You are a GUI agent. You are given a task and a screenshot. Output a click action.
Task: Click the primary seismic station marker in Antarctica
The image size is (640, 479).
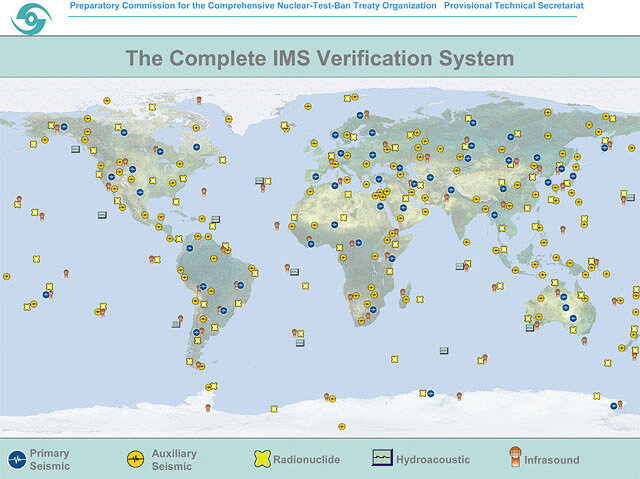pos(430,393)
